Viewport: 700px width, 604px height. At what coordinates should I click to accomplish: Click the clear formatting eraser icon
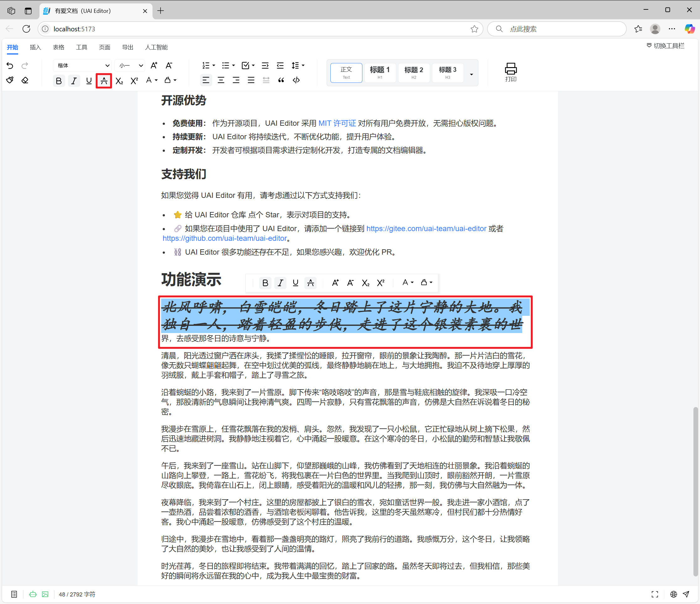25,81
